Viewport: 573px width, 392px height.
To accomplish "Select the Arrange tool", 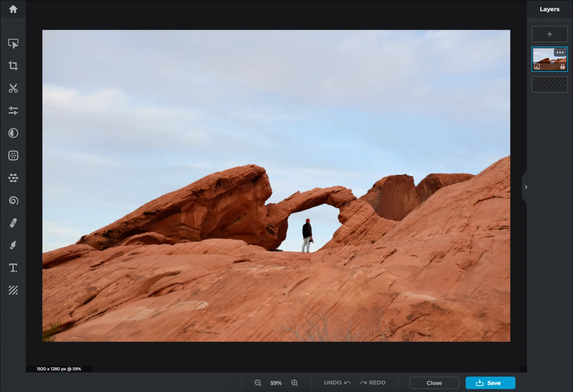I will pyautogui.click(x=13, y=43).
